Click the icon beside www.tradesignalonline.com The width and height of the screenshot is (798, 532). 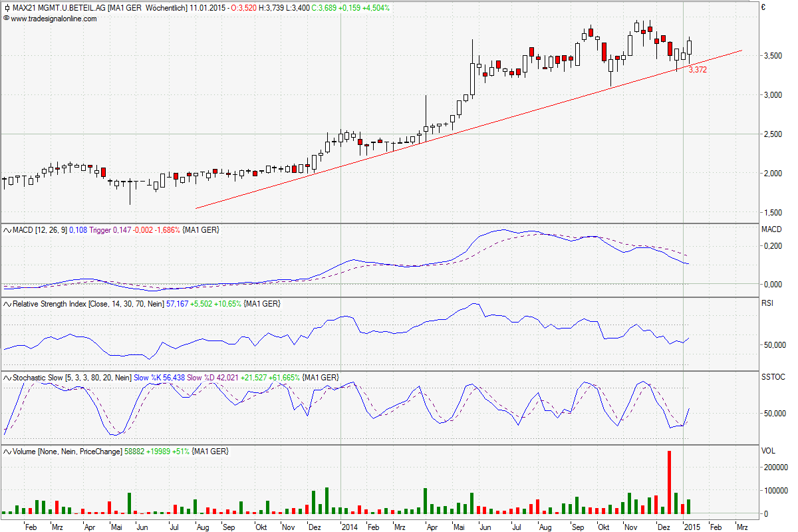[x=7, y=19]
